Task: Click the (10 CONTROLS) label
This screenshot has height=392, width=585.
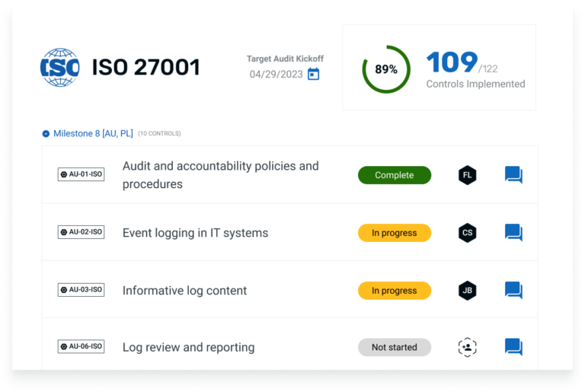Action: [159, 133]
